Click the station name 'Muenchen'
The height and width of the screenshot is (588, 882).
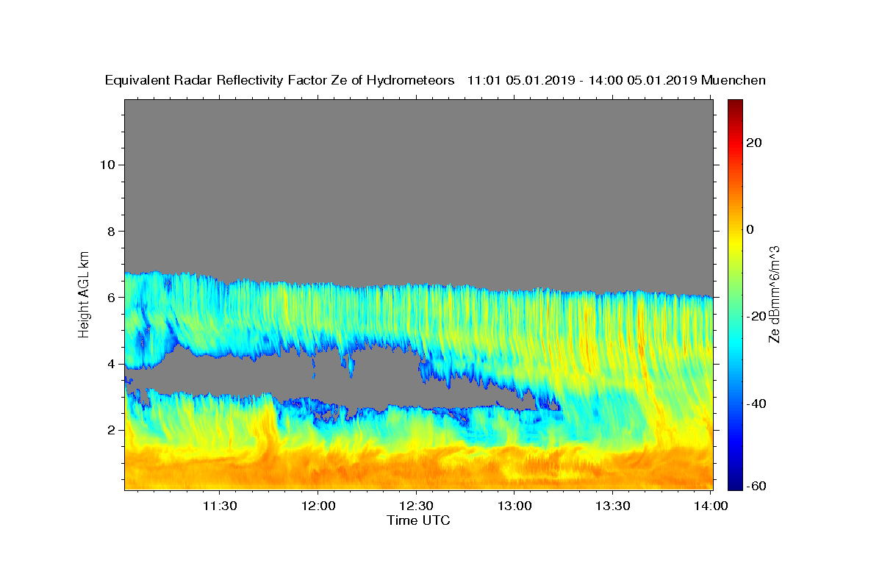coord(734,80)
